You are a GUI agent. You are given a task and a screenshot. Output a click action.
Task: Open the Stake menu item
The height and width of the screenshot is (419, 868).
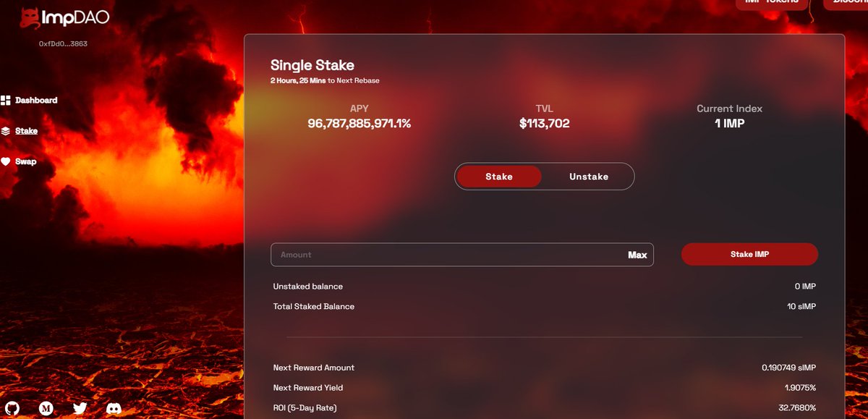[x=26, y=131]
